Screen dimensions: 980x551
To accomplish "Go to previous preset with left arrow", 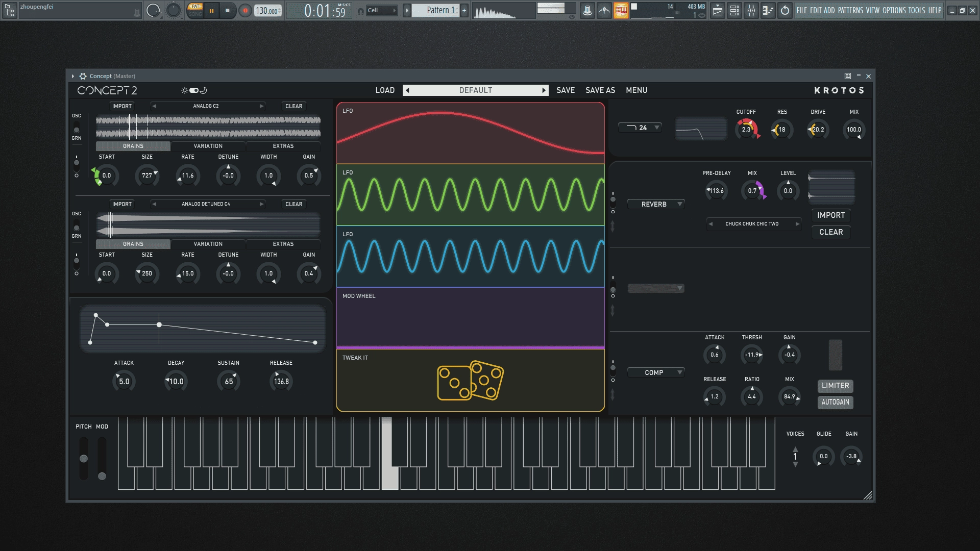I will click(407, 90).
